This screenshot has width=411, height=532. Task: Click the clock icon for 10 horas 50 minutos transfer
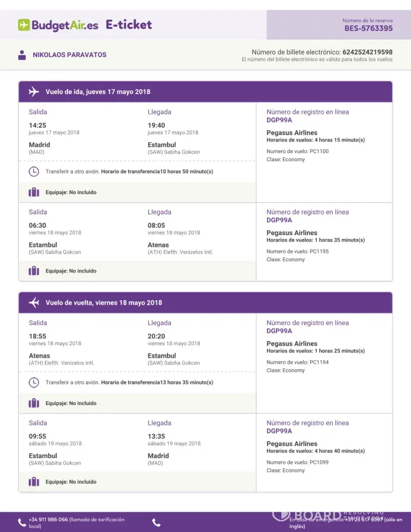[33, 171]
